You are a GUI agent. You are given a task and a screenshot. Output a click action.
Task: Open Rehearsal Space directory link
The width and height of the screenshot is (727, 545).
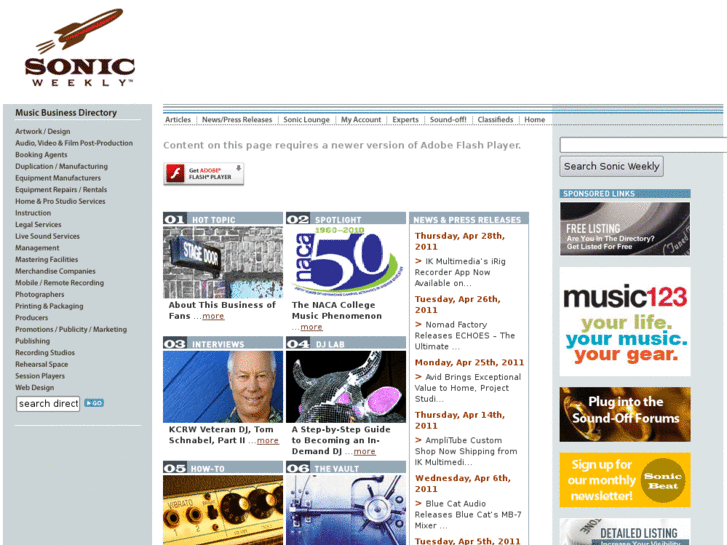tap(41, 364)
